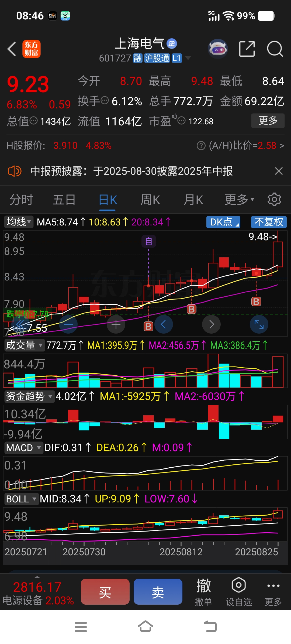This screenshot has height=644, width=291.
Task: Tap date label 20250812
Action: pyautogui.click(x=181, y=552)
